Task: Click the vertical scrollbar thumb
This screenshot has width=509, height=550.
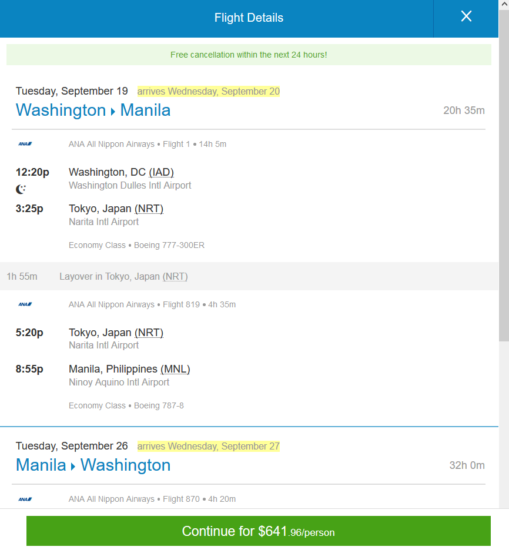Action: tap(504, 175)
